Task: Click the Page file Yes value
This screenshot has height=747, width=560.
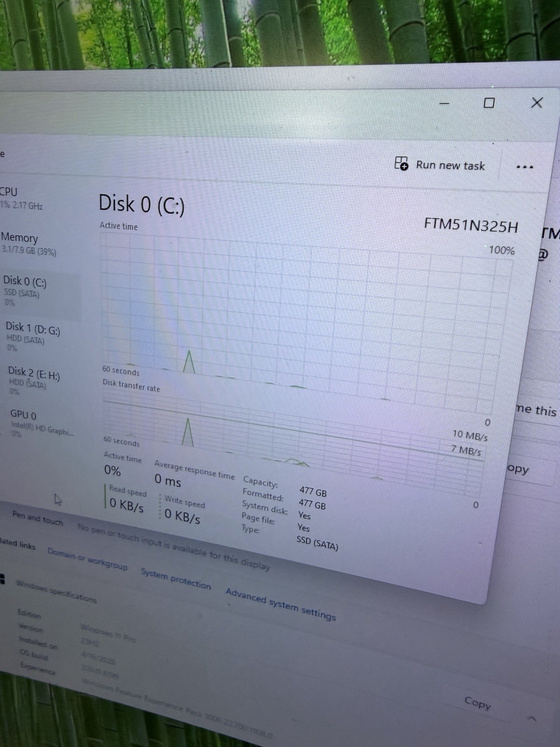Action: 303,528
